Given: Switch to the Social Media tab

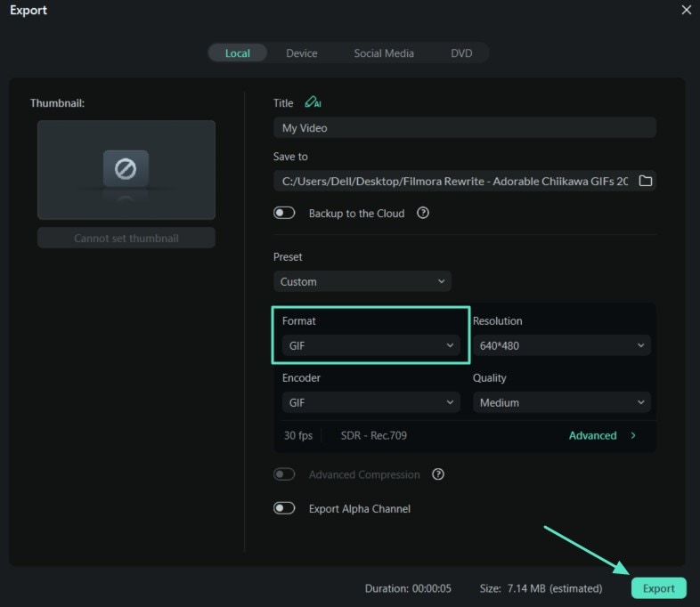Looking at the screenshot, I should pyautogui.click(x=384, y=53).
